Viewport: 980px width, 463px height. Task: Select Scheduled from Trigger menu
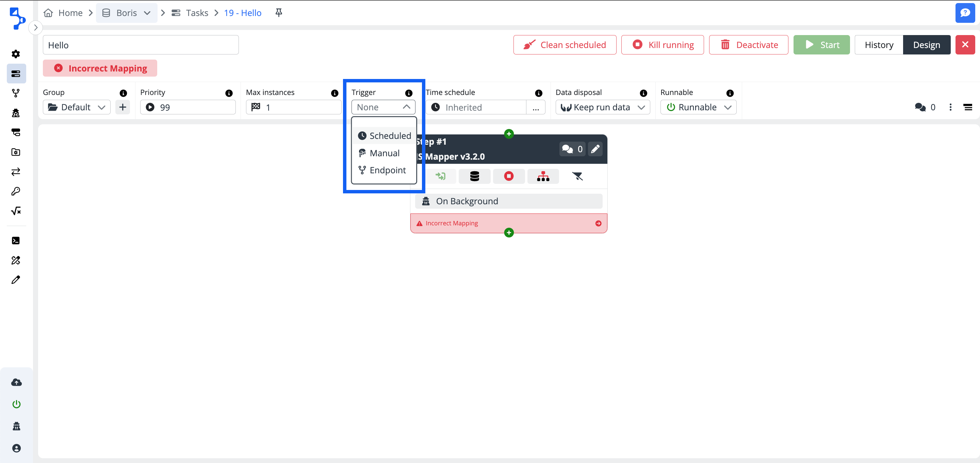tap(384, 136)
